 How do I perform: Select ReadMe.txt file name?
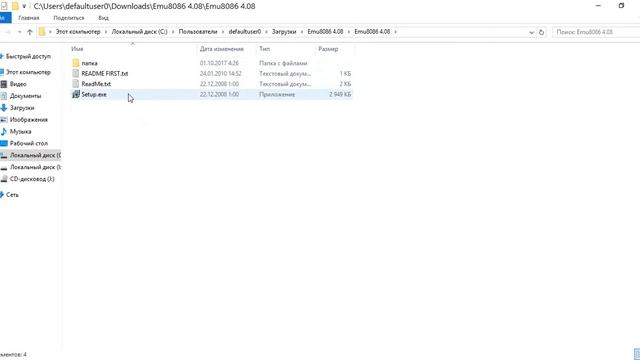96,84
